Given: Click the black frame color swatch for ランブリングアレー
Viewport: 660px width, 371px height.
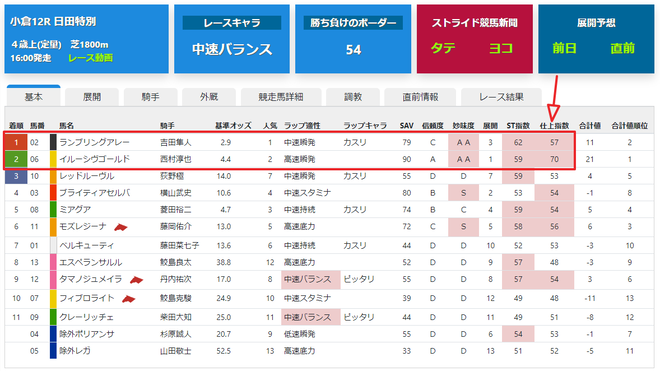Looking at the screenshot, I should [53, 142].
